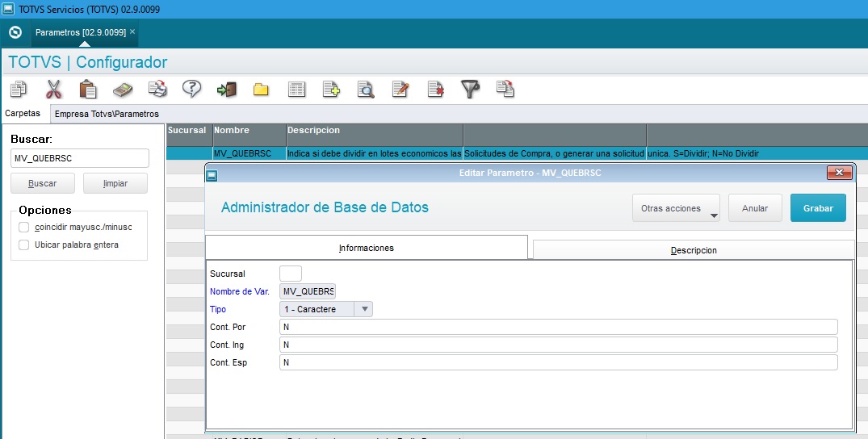Click the printer icon in the toolbar
This screenshot has width=868, height=439.
tap(157, 89)
